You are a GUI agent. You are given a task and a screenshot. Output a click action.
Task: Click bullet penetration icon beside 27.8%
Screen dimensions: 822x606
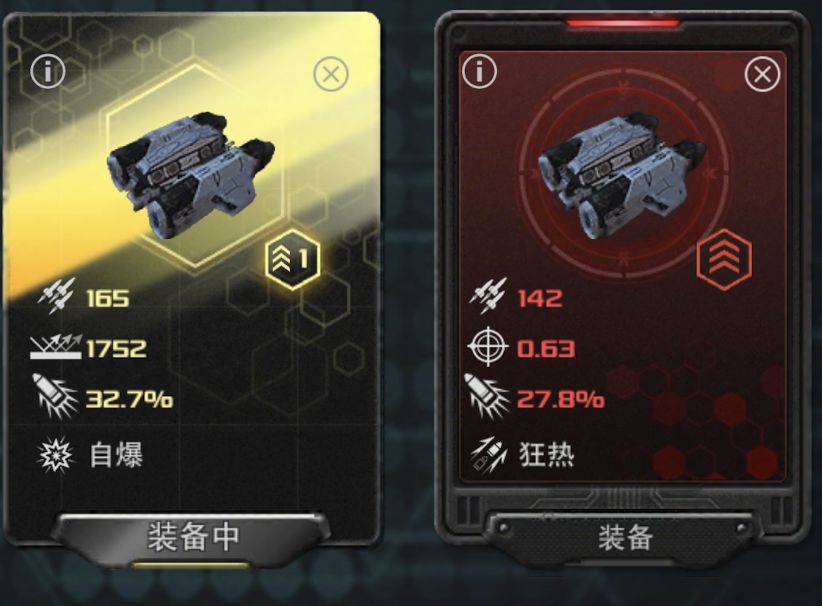pyautogui.click(x=486, y=397)
